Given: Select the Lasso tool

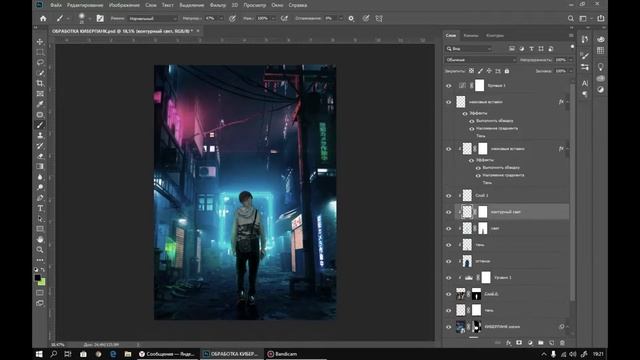Looking at the screenshot, I should (x=40, y=62).
